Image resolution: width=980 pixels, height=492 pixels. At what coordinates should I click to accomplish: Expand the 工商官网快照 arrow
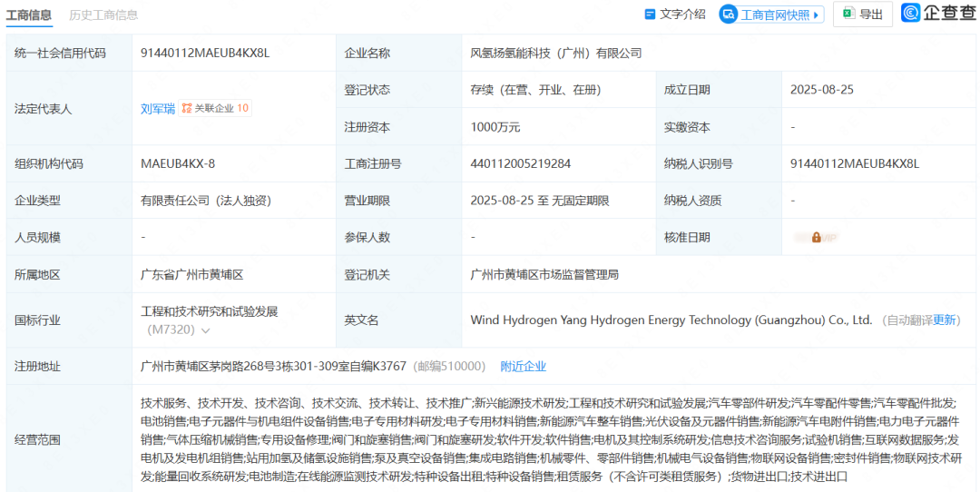(x=817, y=15)
